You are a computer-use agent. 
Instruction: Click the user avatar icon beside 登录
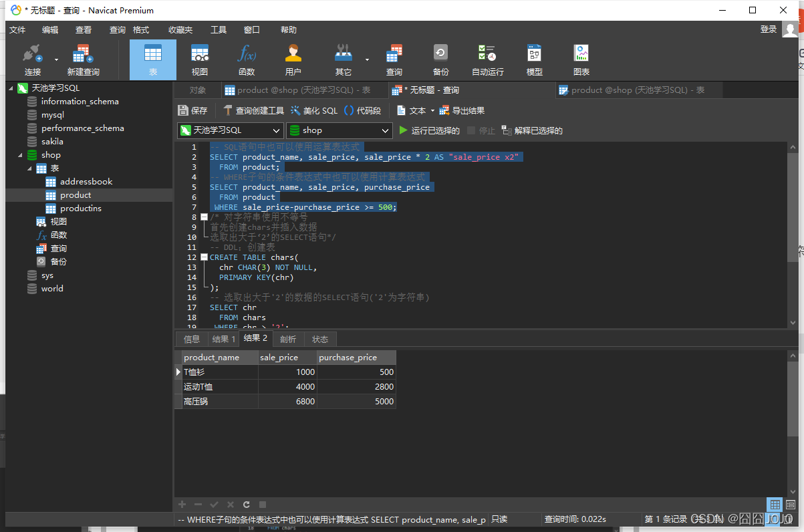coord(790,29)
